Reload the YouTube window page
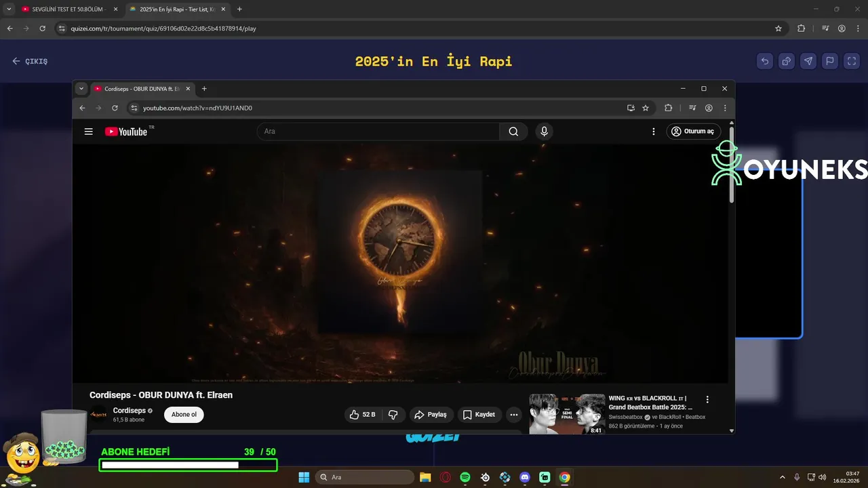Screen dimensions: 868x488 pos(115,108)
